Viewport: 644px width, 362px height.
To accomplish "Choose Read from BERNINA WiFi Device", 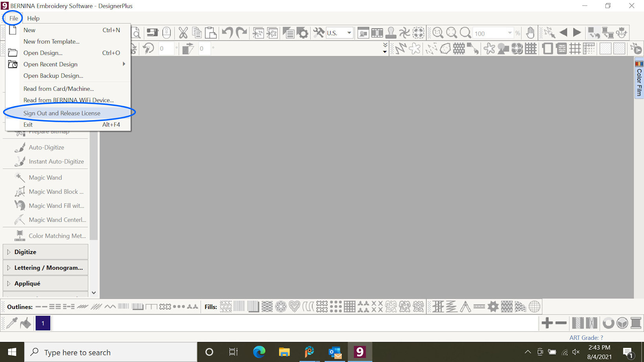I will [68, 100].
